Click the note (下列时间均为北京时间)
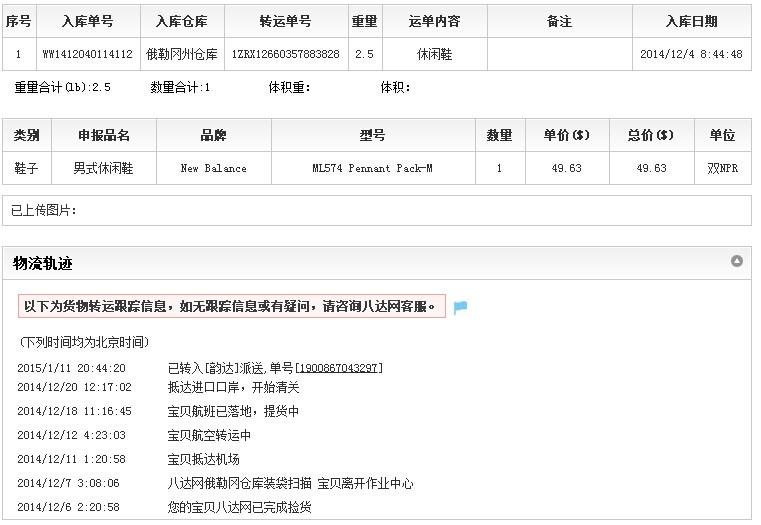This screenshot has height=525, width=761. tap(84, 343)
